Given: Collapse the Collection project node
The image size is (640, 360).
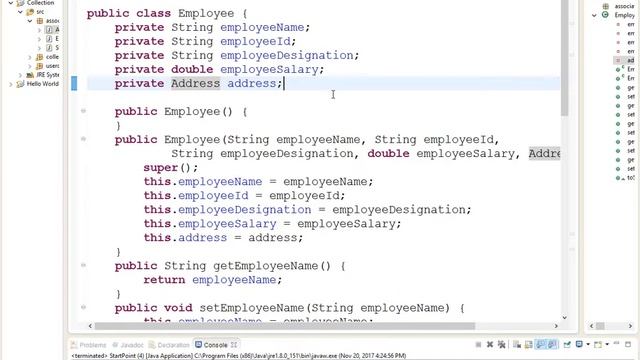Looking at the screenshot, I should pyautogui.click(x=11, y=3).
